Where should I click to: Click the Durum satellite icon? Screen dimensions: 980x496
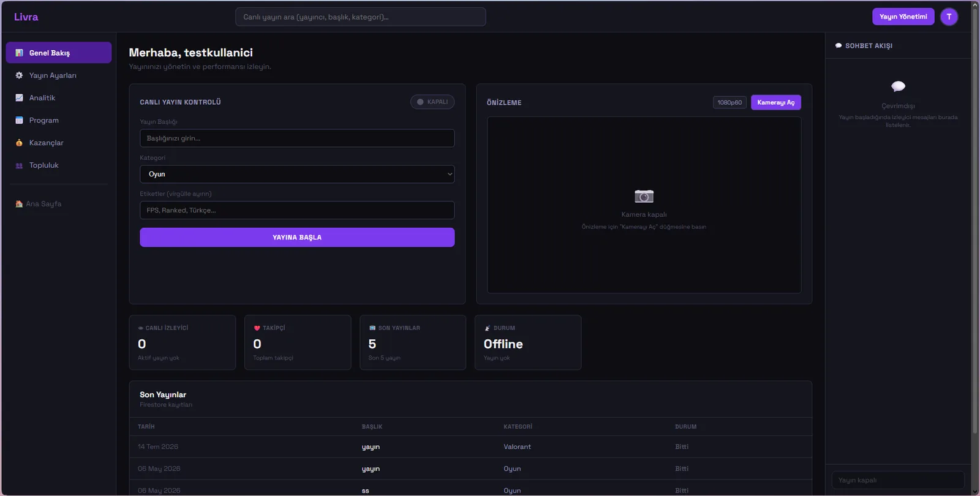(488, 328)
